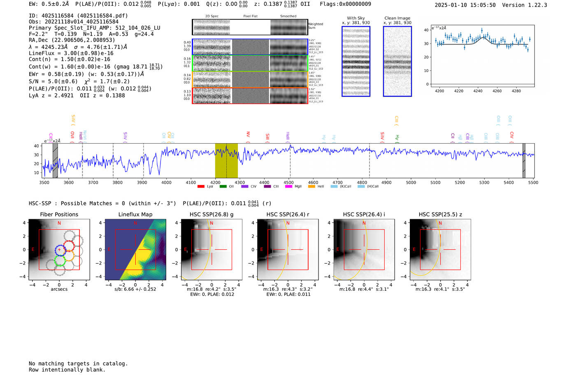This screenshot has width=576, height=392.
Task: Click the (K)CaII legend swatch
Action: 334,186
